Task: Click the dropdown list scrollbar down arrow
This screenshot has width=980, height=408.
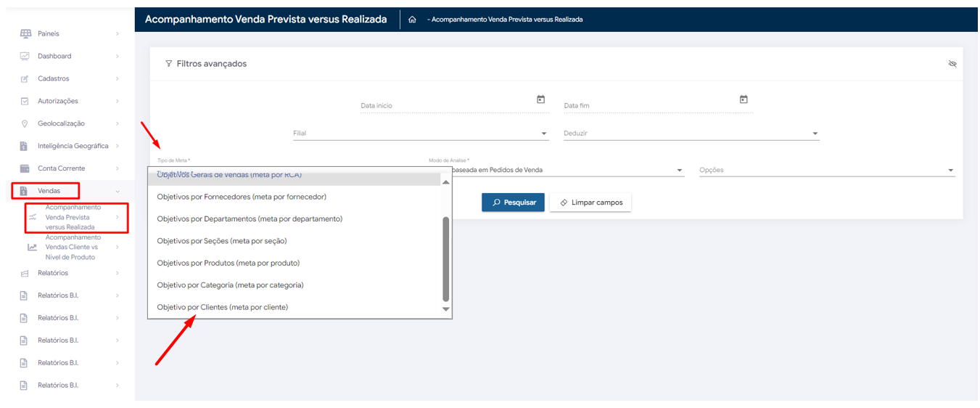Action: [446, 309]
